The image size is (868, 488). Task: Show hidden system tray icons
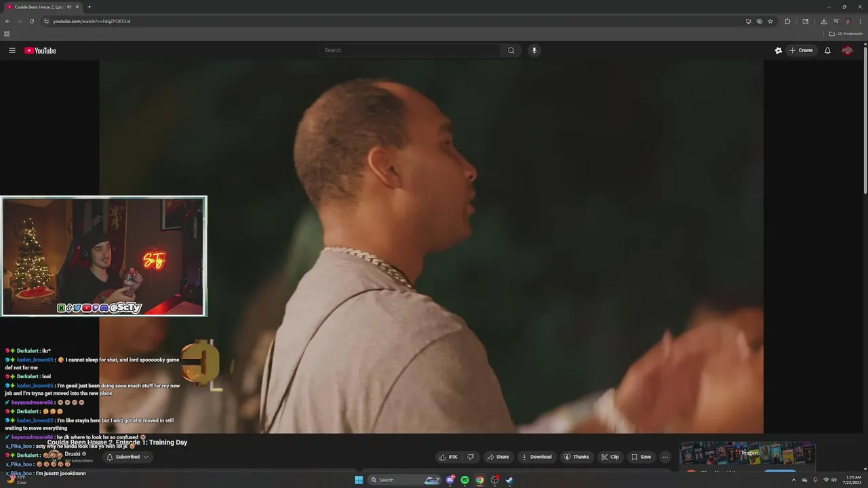coord(793,480)
